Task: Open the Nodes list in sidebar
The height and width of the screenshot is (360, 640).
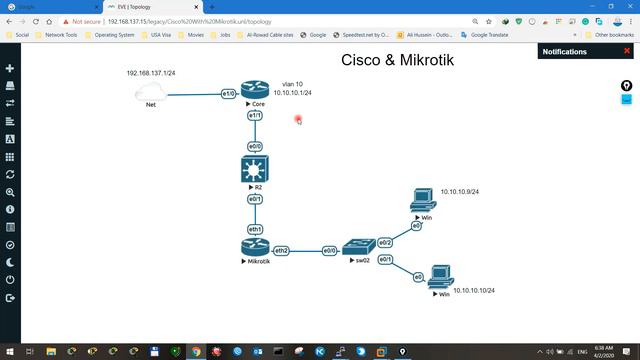Action: (10, 86)
